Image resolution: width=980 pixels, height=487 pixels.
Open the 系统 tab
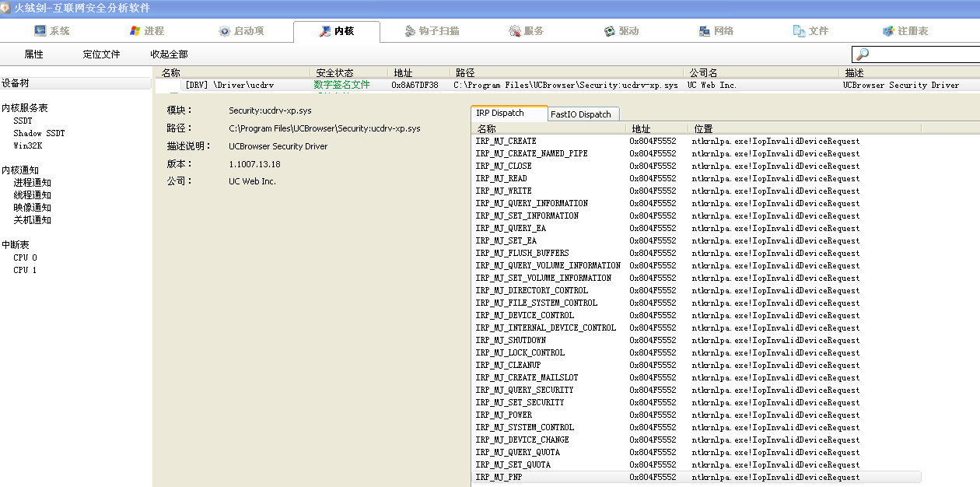(x=52, y=31)
